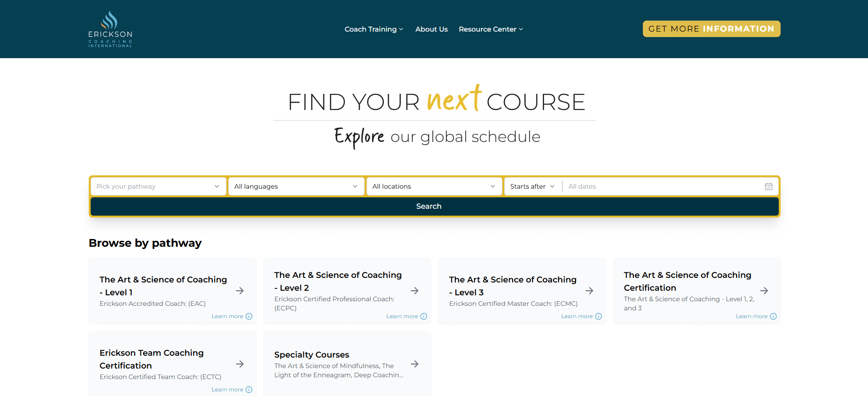868x396 pixels.
Task: Click 'Erickson Accredited Coach: (EAC)' text
Action: point(153,304)
